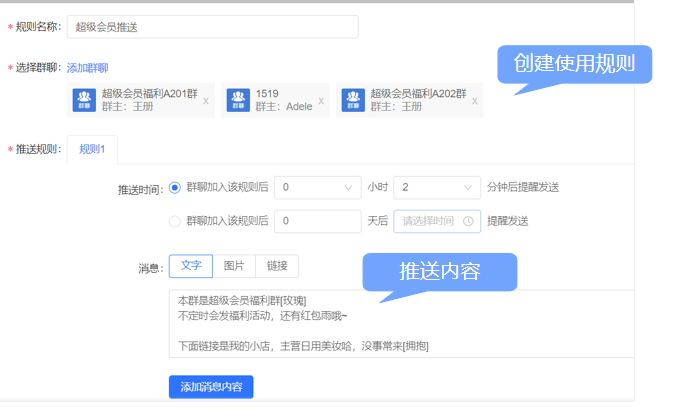Select the 文字 message type tab
Image resolution: width=688 pixels, height=417 pixels.
pos(190,266)
